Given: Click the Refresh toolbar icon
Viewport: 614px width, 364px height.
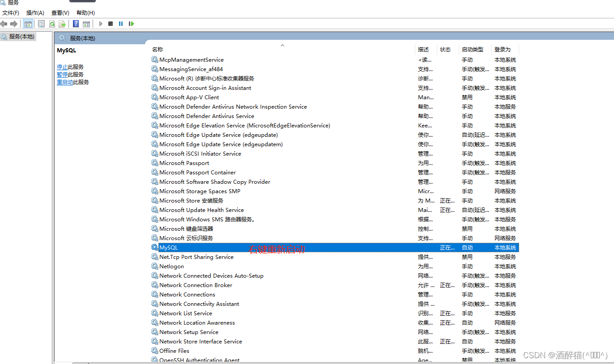Looking at the screenshot, I should [52, 24].
